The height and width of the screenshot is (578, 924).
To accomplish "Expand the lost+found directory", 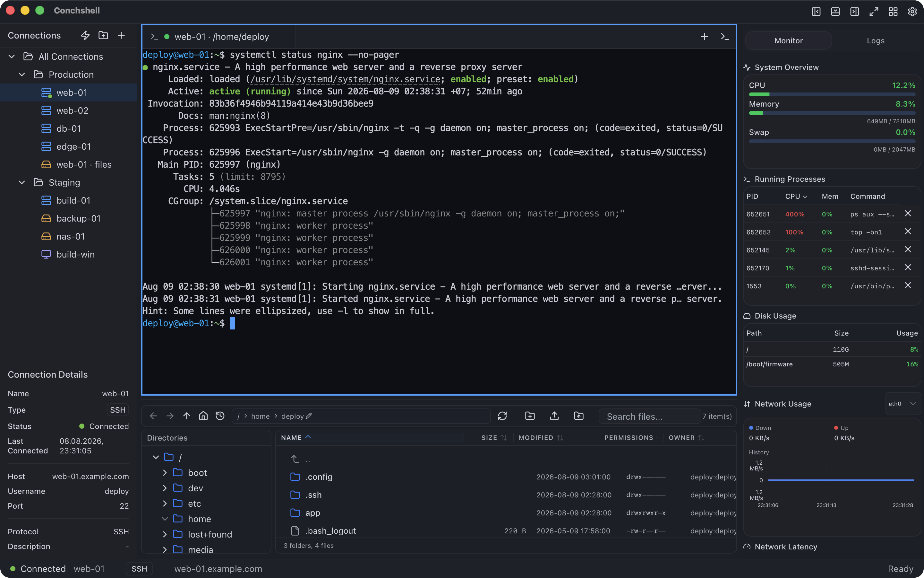I will [165, 534].
